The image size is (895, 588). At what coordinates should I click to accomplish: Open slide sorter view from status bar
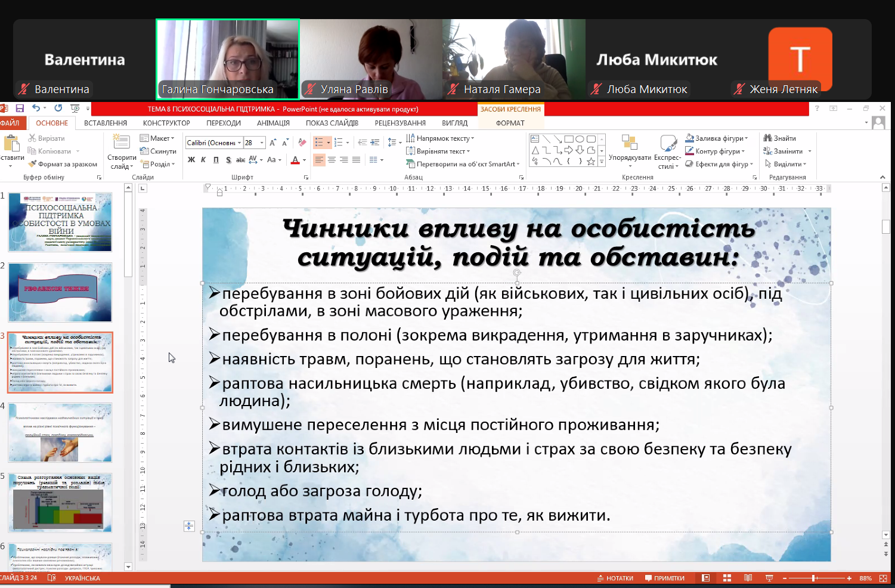727,578
